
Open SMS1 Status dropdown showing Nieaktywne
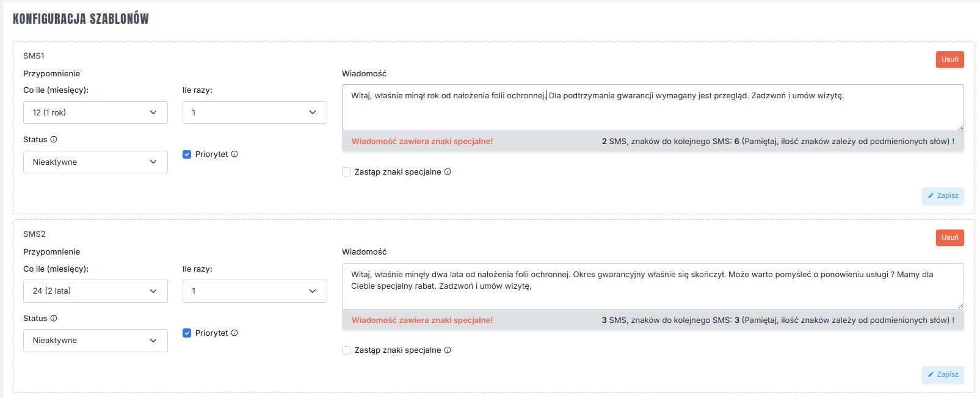click(95, 162)
